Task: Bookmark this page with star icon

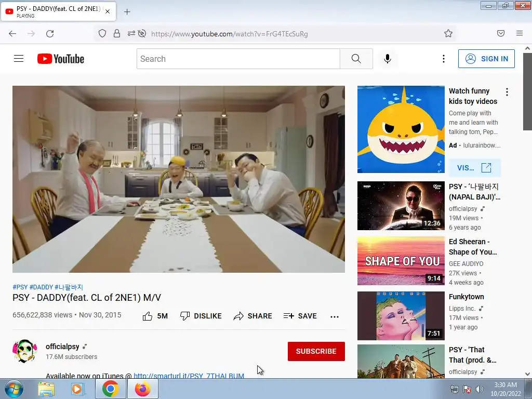Action: click(448, 33)
